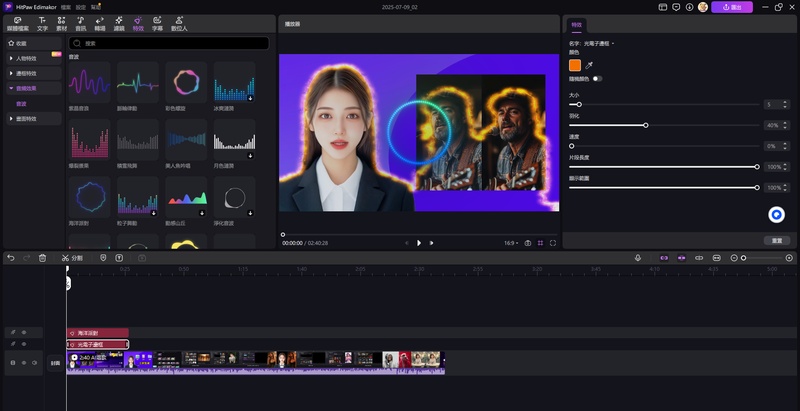Zoom in the timeline with plus icon
The width and height of the screenshot is (800, 411).
coord(789,258)
